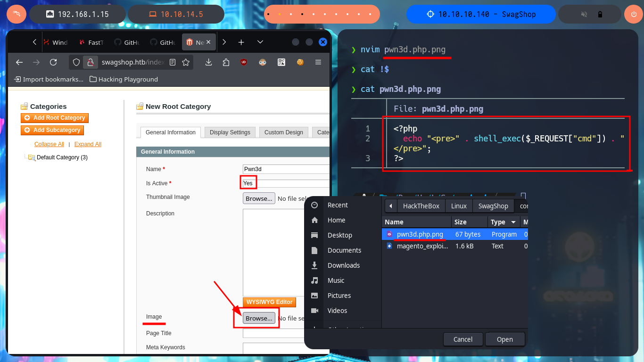Click the Collapse All link

49,144
